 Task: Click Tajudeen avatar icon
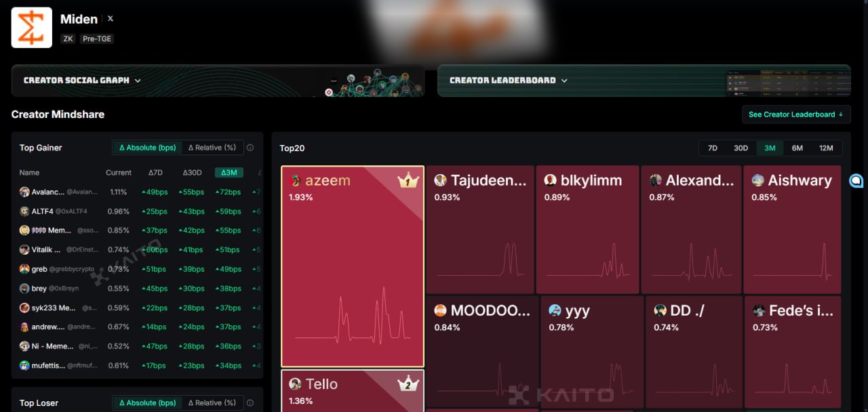441,180
